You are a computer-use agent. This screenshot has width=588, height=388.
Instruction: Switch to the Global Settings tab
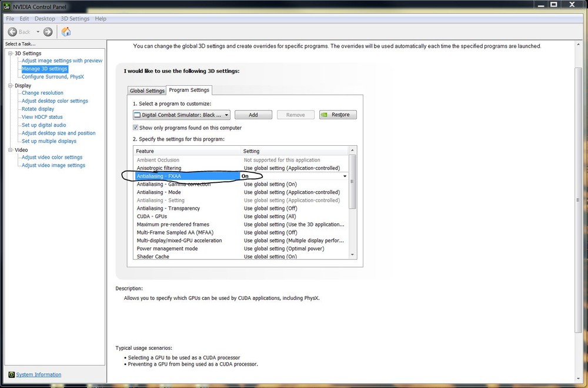point(147,91)
